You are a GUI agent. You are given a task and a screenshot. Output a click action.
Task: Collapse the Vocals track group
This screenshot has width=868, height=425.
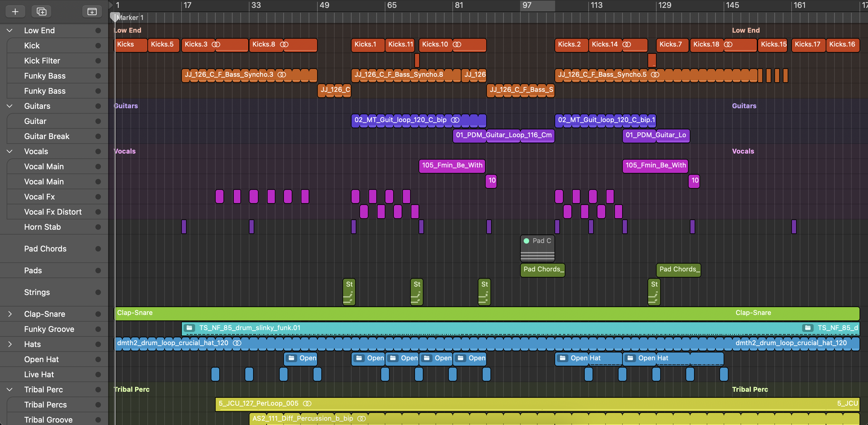10,151
